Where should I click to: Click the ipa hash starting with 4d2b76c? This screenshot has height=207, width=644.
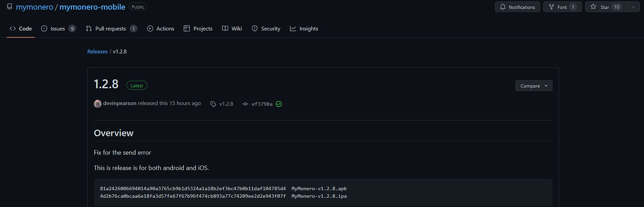pyautogui.click(x=193, y=196)
